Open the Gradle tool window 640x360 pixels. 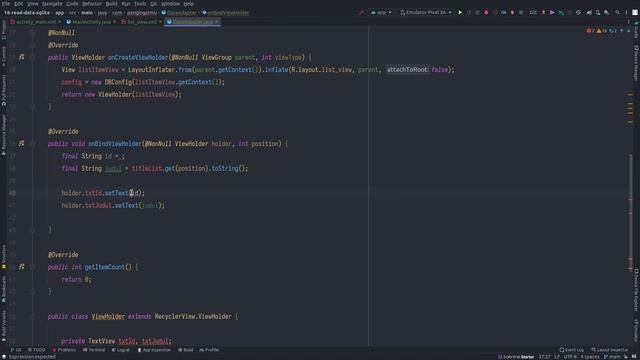pyautogui.click(x=636, y=30)
